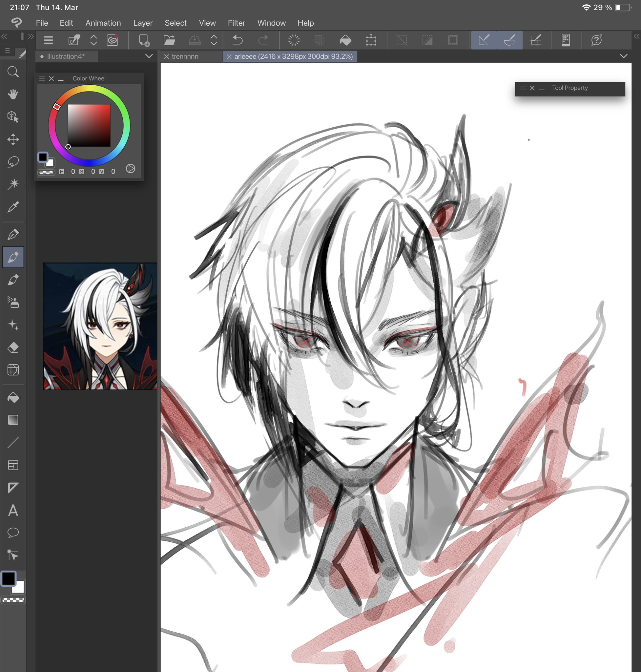Expand the right panel dock arrows

[636, 36]
